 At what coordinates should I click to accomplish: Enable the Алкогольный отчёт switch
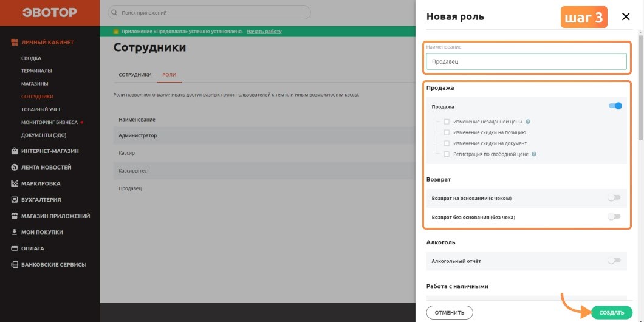click(614, 261)
